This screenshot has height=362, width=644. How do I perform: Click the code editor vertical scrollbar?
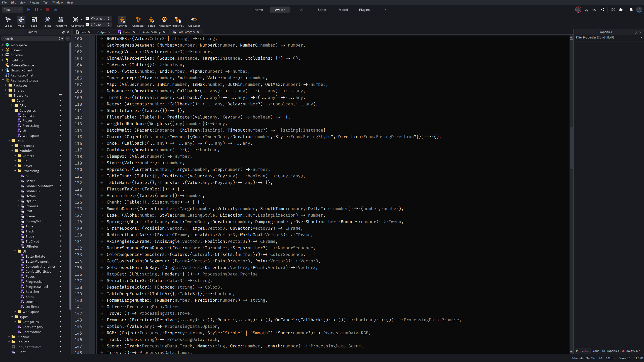point(571,148)
